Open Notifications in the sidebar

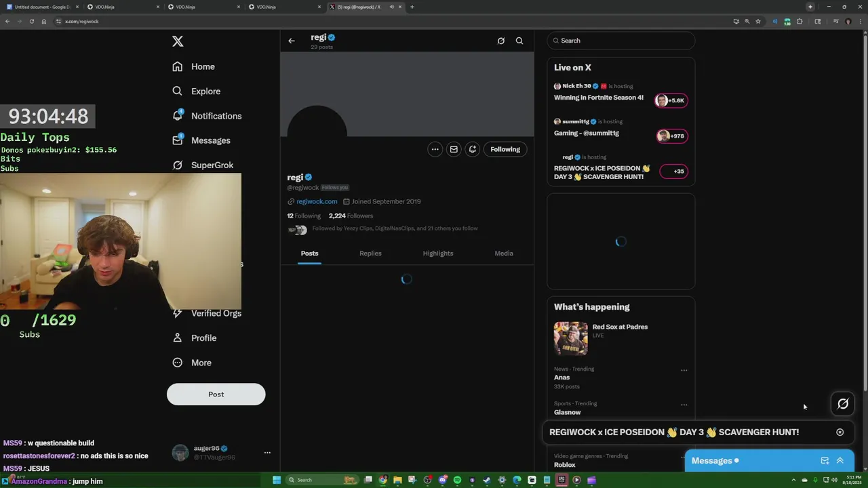[207, 116]
